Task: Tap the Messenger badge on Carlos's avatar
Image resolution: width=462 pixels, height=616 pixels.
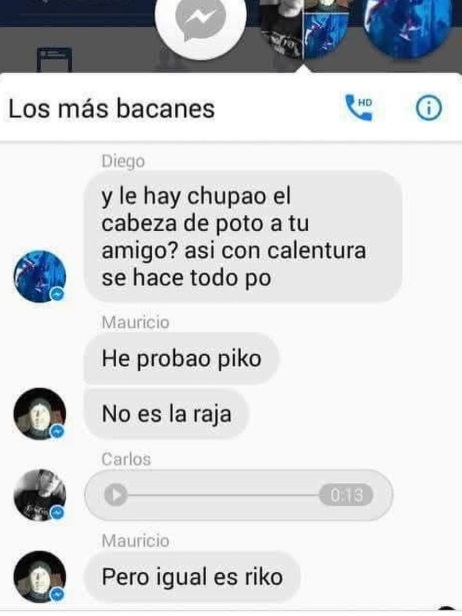Action: (x=57, y=512)
